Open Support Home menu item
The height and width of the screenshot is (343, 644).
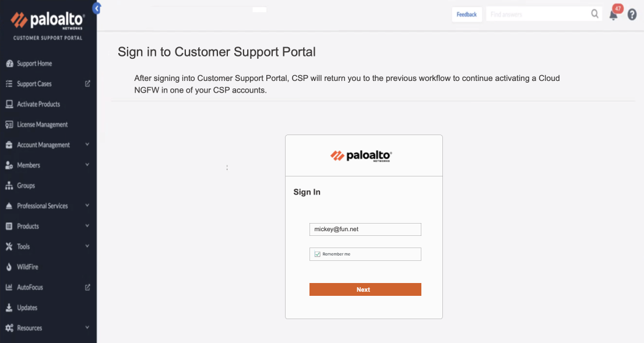coord(34,63)
